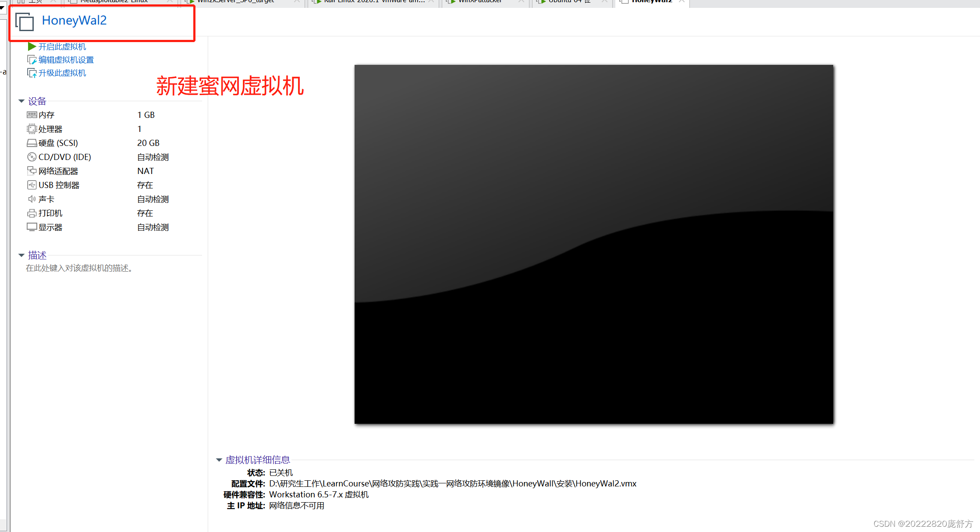Click the green power-on play icon
Image resolution: width=980 pixels, height=532 pixels.
(x=32, y=46)
